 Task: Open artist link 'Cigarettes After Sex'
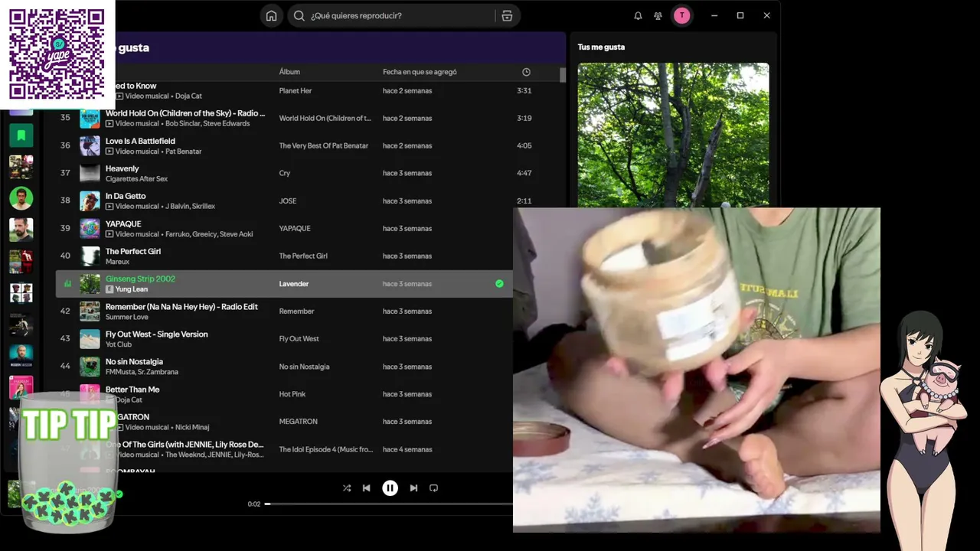point(136,179)
